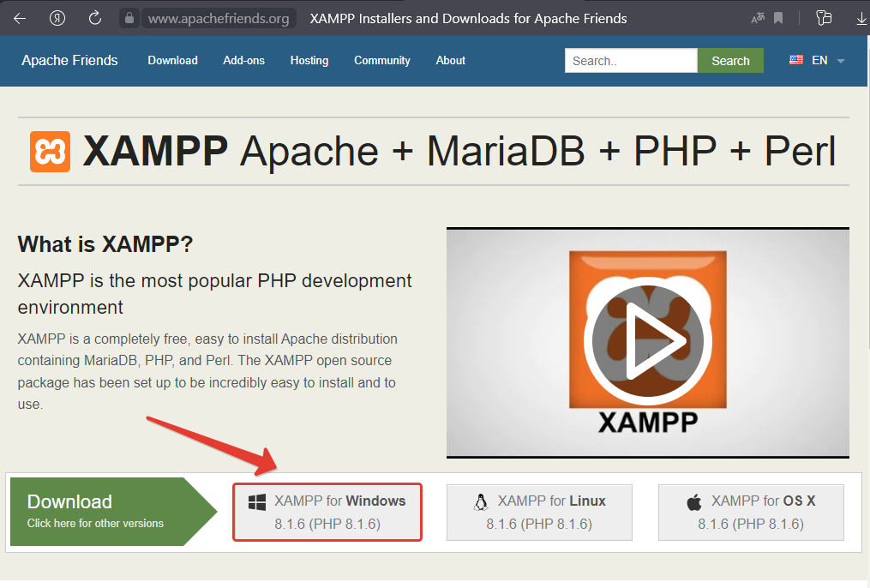Viewport: 870px width, 588px height.
Task: Open the browser downloads icon
Action: coord(861,18)
